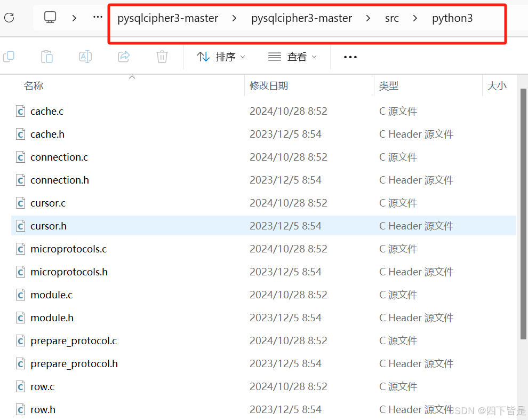This screenshot has width=528, height=420.
Task: Open the ... overflow menu in toolbar
Action: [350, 57]
